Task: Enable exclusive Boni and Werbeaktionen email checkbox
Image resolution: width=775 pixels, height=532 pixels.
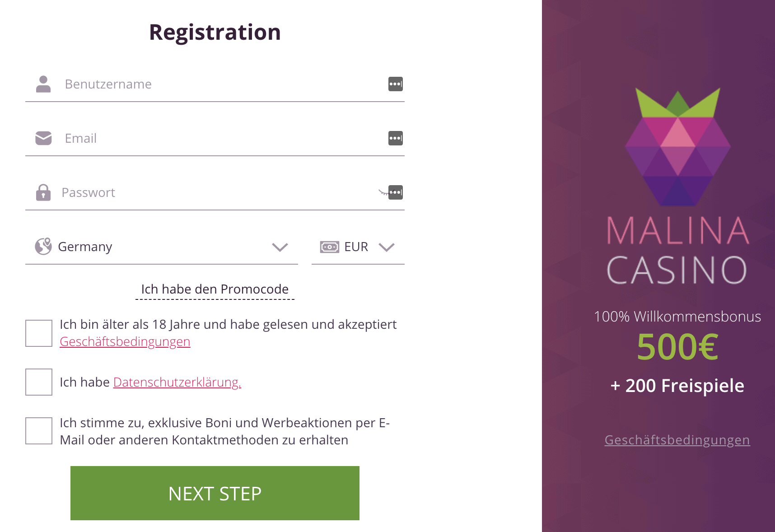Action: (39, 431)
